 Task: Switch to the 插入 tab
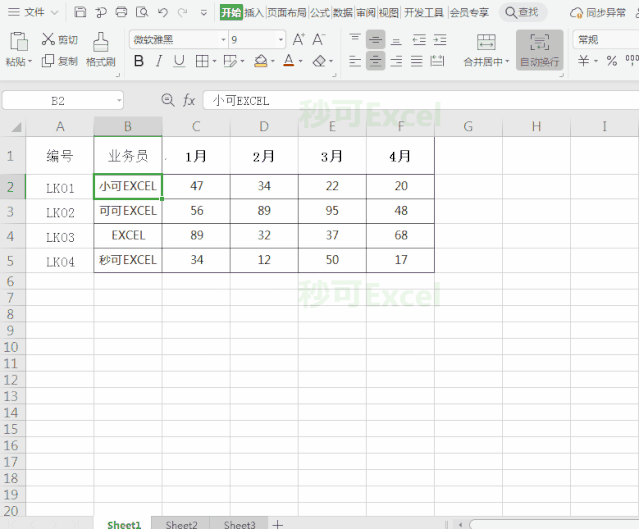[x=254, y=13]
